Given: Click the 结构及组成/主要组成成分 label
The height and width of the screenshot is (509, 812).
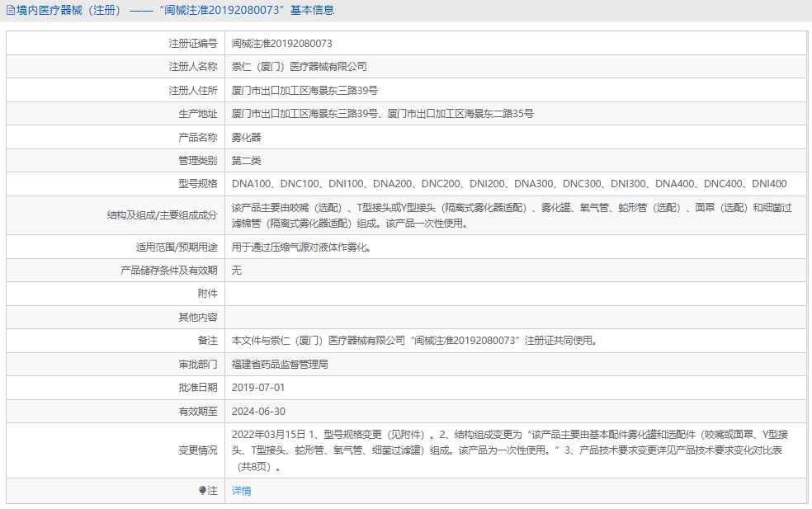Looking at the screenshot, I should coord(162,215).
